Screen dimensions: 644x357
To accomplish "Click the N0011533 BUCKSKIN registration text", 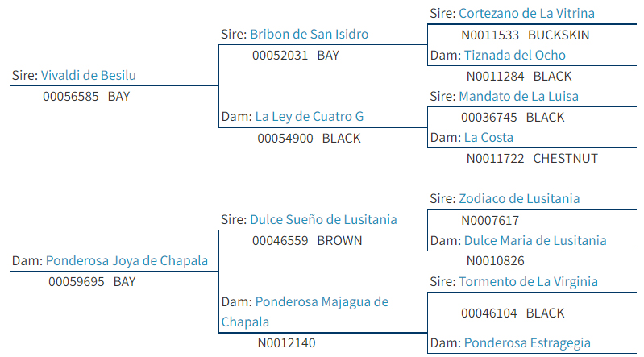I will point(526,35).
